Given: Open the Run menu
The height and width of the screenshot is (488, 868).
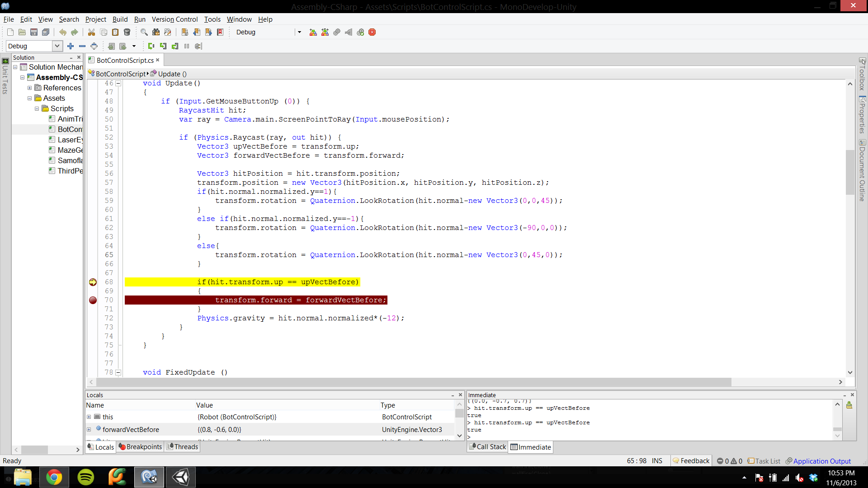Looking at the screenshot, I should (139, 19).
